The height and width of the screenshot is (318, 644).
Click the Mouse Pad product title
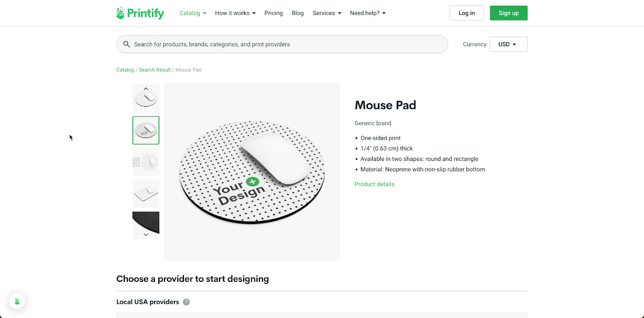(x=385, y=105)
